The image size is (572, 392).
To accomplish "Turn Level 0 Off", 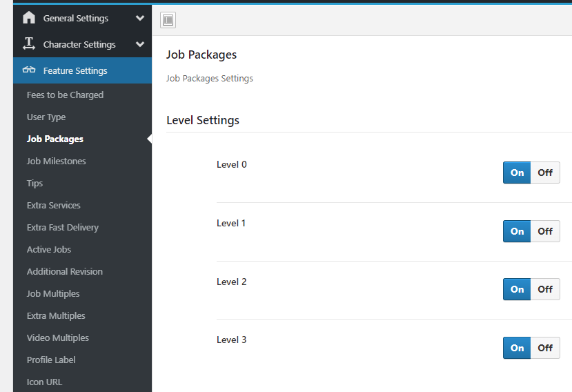I will coord(545,173).
